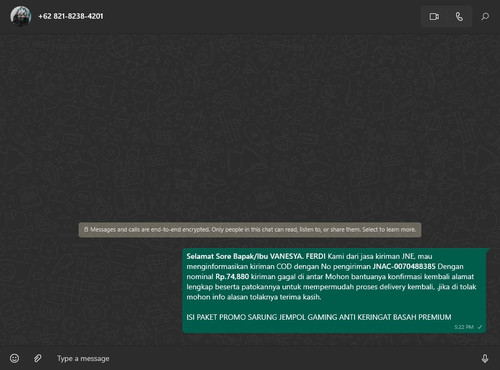Attach a file with the paperclip
This screenshot has width=500, height=370.
38,358
